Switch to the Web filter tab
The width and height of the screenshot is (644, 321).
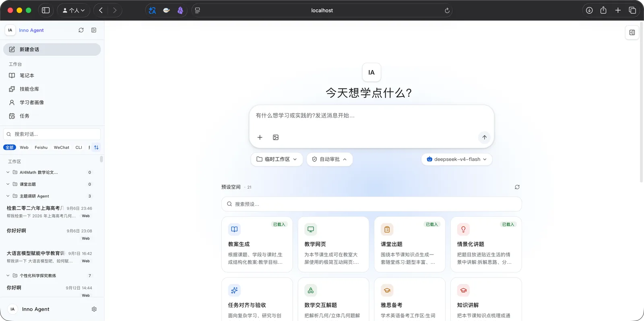tap(24, 147)
